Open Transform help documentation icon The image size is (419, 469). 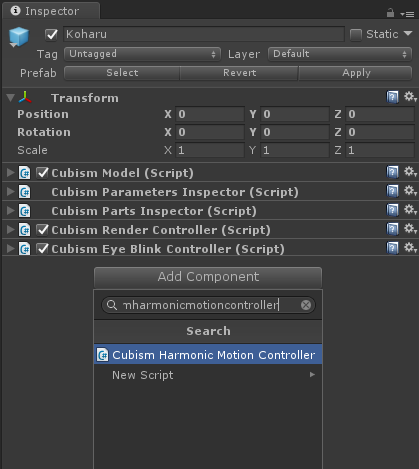tap(393, 97)
